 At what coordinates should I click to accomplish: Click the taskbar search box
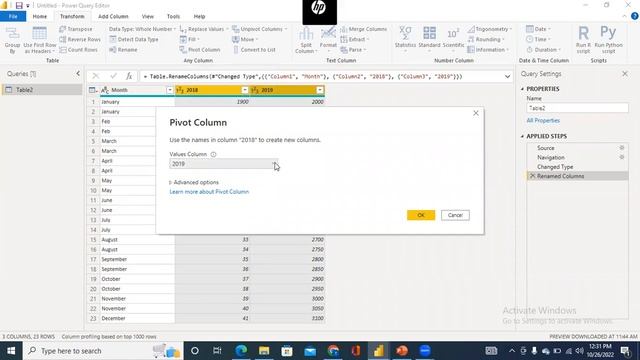tap(103, 351)
